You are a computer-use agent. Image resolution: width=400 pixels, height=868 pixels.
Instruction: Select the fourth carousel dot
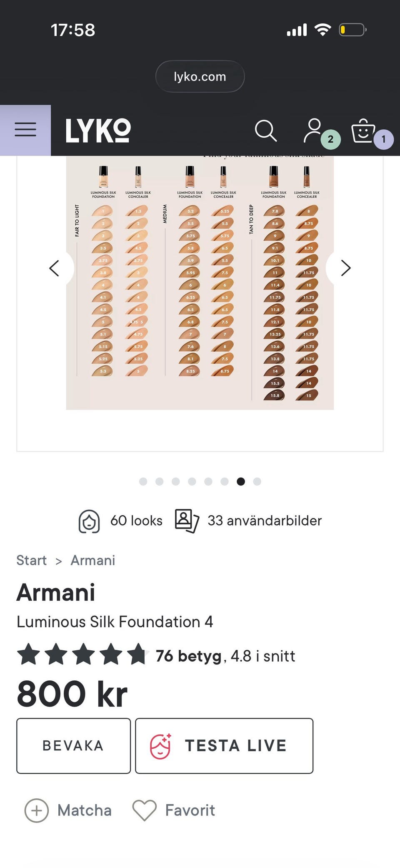tap(192, 481)
